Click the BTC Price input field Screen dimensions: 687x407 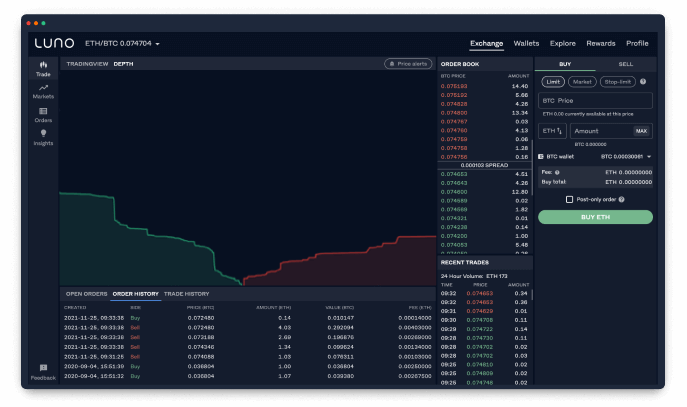tap(595, 100)
